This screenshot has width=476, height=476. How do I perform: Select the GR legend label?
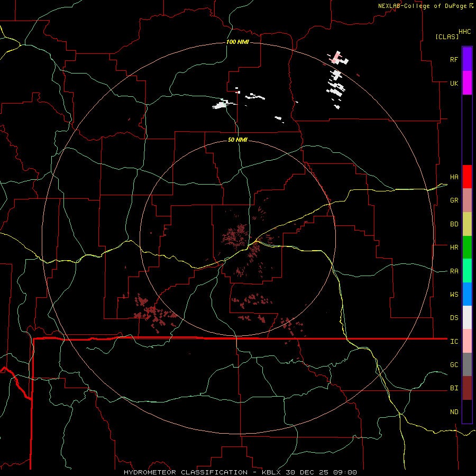(454, 200)
